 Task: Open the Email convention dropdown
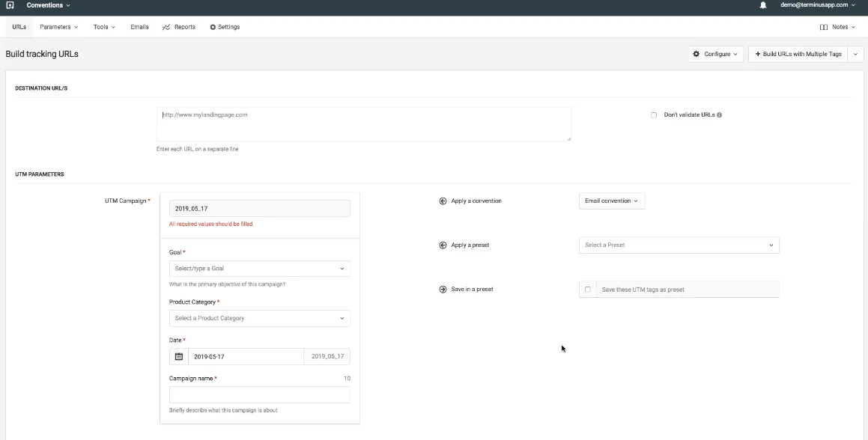pos(611,201)
